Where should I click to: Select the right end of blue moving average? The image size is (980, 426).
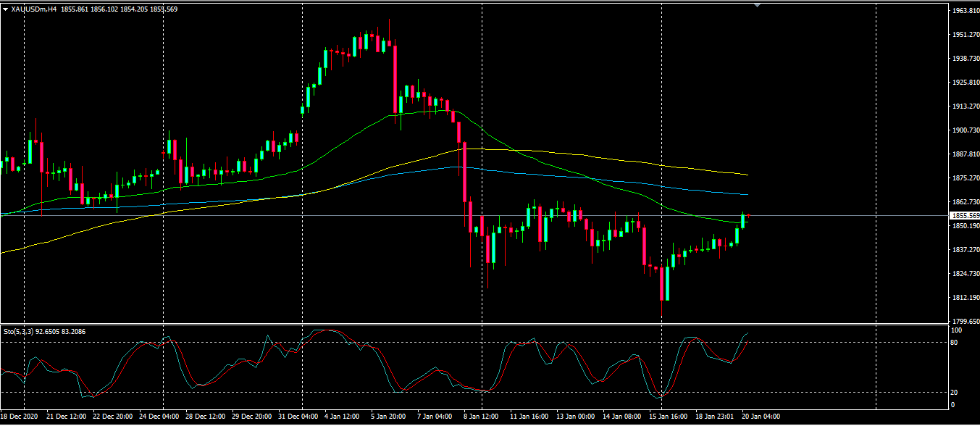click(746, 194)
